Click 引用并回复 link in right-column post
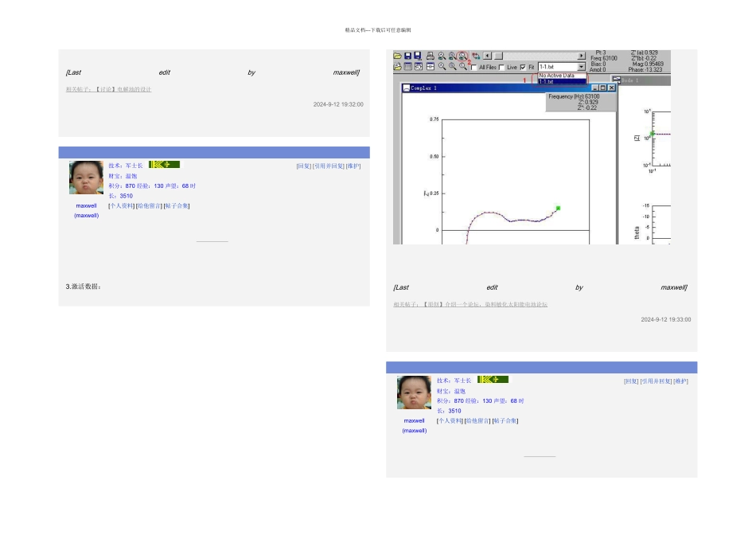 tap(657, 381)
